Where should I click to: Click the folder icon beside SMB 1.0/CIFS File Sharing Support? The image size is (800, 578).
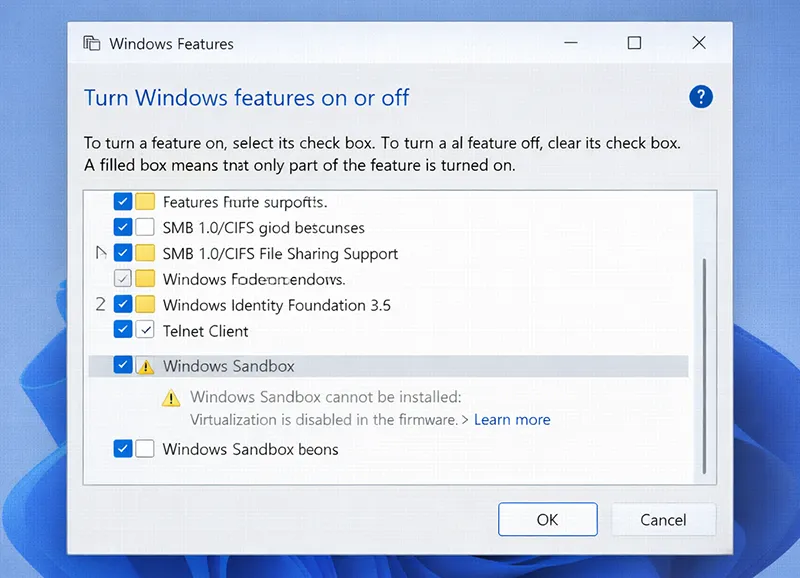[144, 253]
